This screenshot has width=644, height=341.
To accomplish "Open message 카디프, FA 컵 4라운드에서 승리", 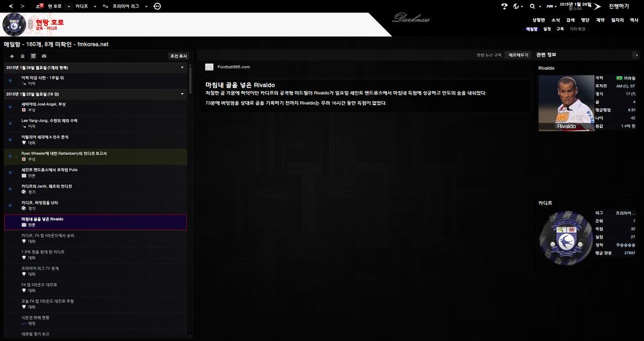I will click(96, 238).
